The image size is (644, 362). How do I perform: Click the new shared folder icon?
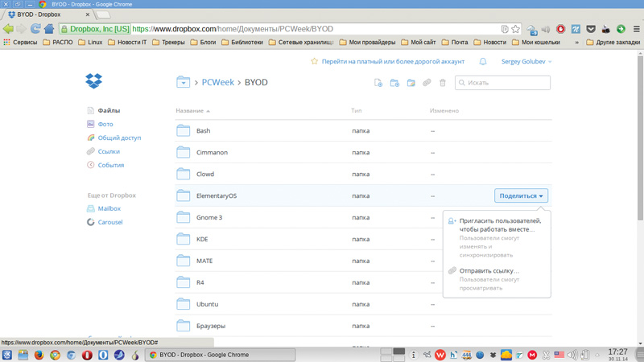coord(411,83)
